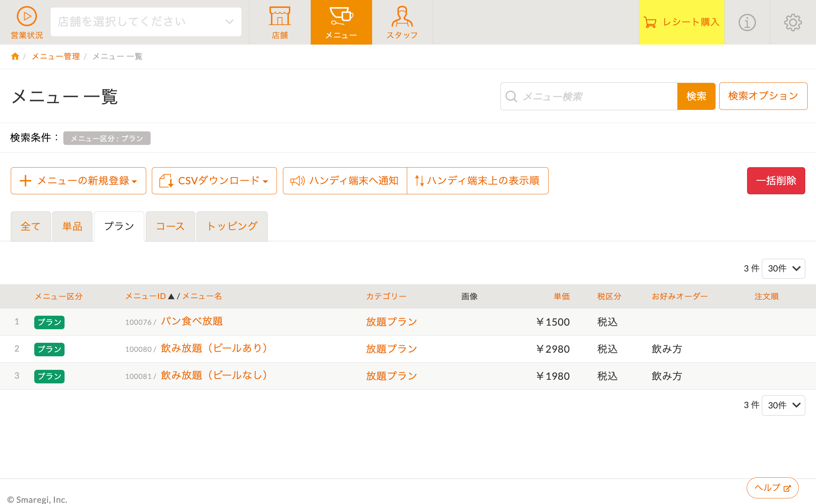Click the info circle icon
The image size is (816, 504).
(x=747, y=22)
